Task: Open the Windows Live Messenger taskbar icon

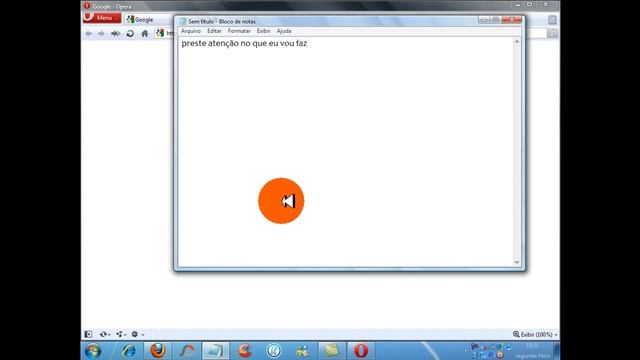Action: (303, 351)
